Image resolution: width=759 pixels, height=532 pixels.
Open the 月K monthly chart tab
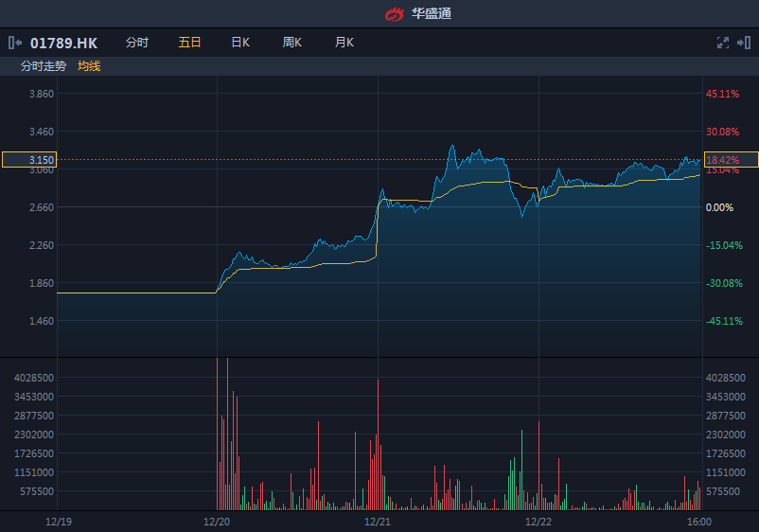344,43
